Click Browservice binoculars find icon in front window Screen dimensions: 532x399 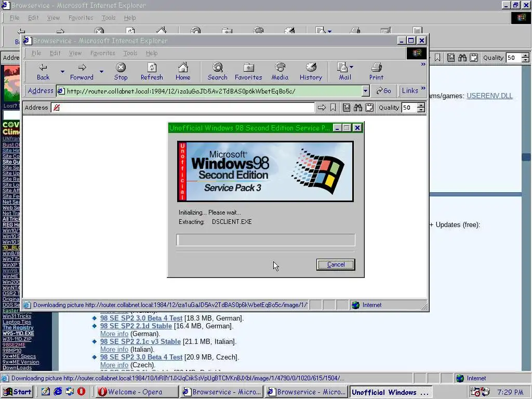point(358,108)
